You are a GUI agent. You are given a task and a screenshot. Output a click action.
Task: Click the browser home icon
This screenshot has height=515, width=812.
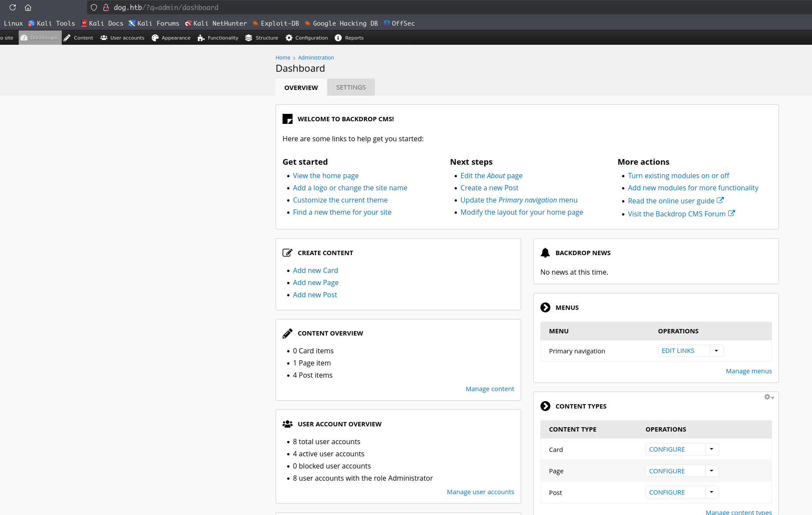click(x=28, y=7)
